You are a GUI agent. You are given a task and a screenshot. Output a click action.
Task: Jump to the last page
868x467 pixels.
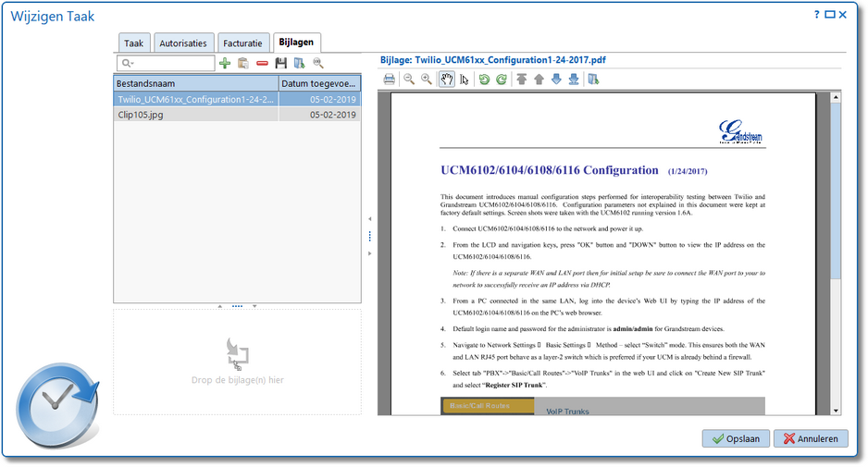[574, 80]
